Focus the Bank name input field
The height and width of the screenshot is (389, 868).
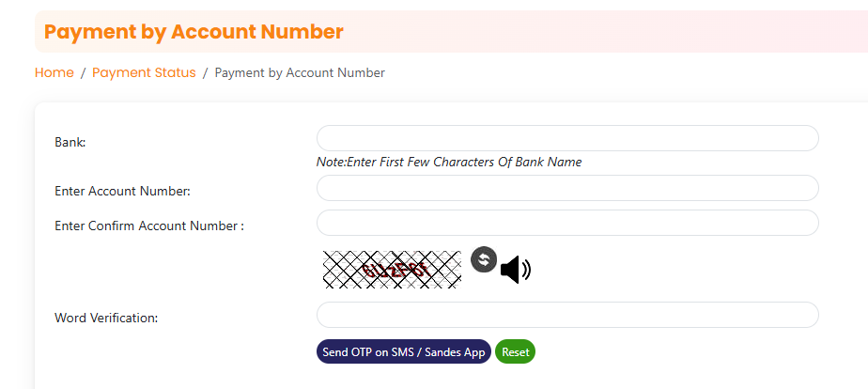point(567,138)
